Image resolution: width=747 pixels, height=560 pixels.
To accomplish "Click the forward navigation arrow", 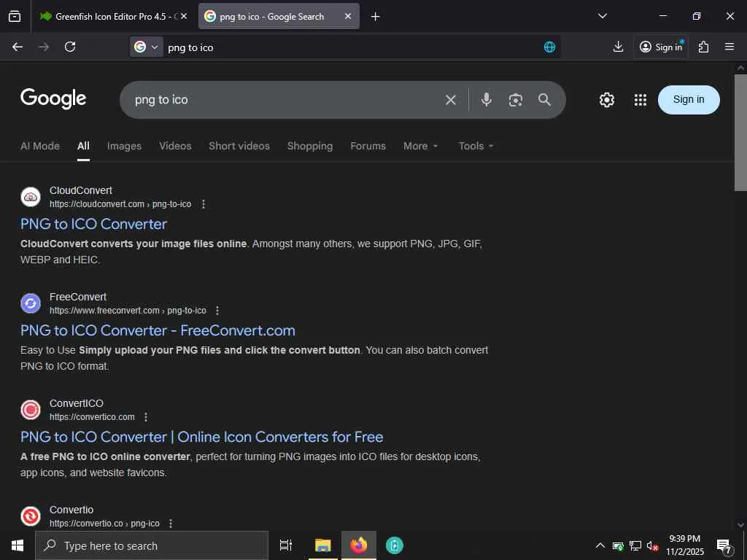I will pos(44,47).
